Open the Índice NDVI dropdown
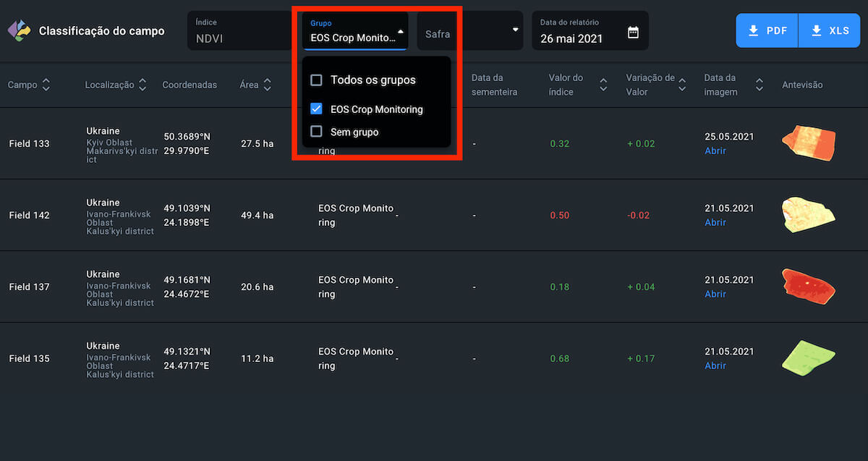The image size is (868, 461). (239, 31)
